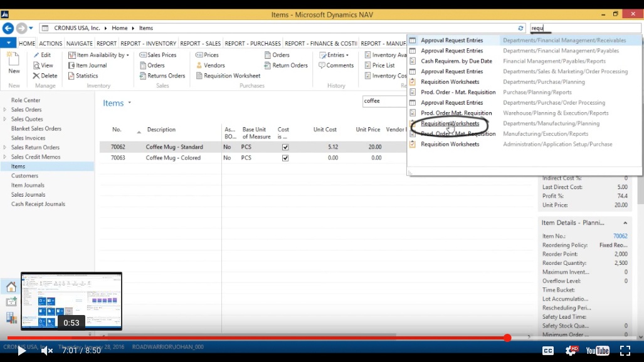Open Comments in the History group

point(336,65)
